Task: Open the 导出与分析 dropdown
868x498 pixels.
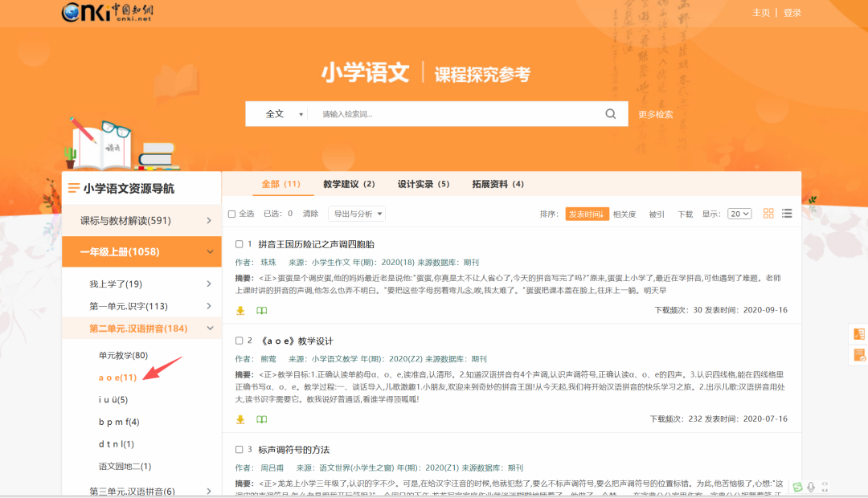Action: pyautogui.click(x=357, y=214)
